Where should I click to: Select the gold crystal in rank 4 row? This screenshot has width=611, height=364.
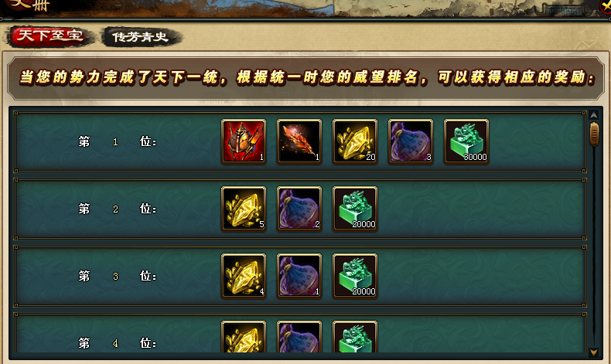pyautogui.click(x=244, y=337)
